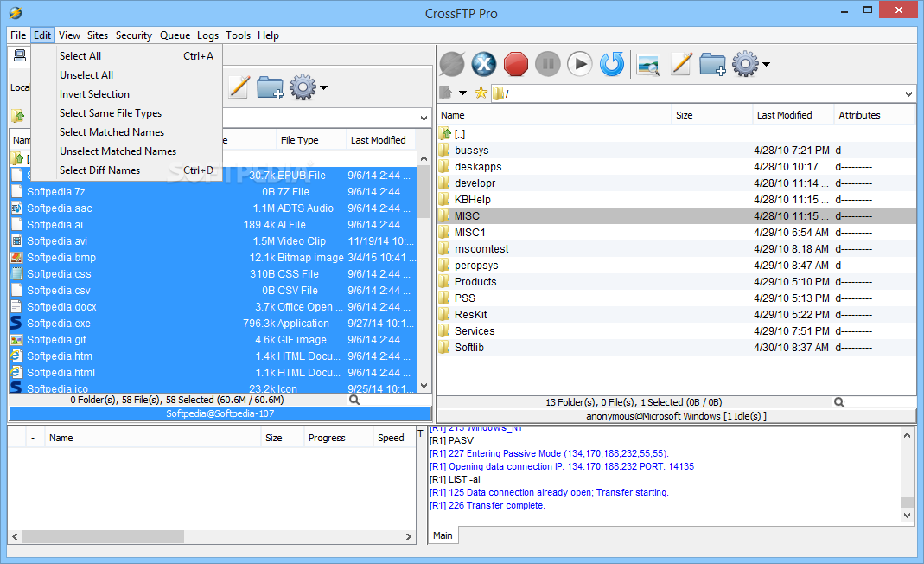Choose Select All from Edit menu
This screenshot has width=924, height=564.
click(x=127, y=56)
